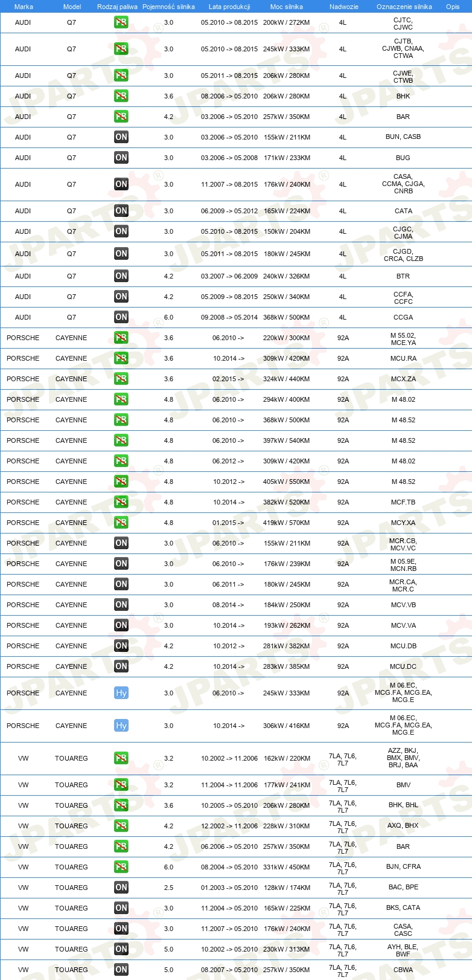Click the Marka column header

point(24,7)
